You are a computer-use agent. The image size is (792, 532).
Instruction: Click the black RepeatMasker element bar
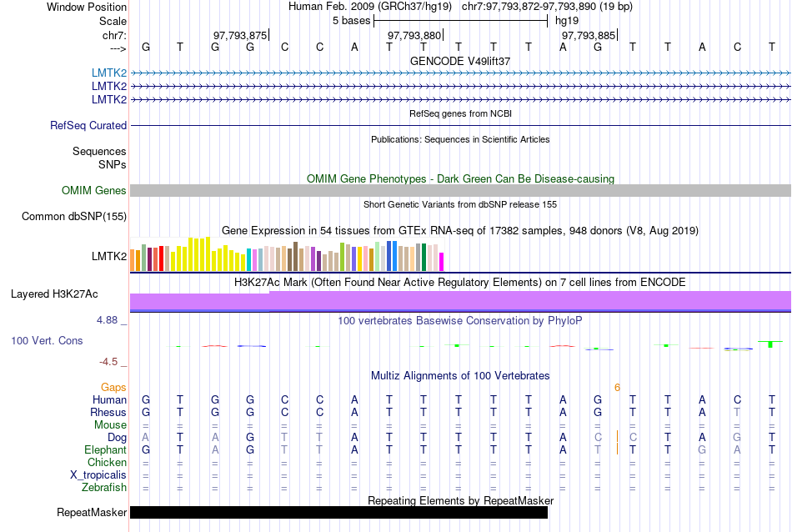pos(339,512)
